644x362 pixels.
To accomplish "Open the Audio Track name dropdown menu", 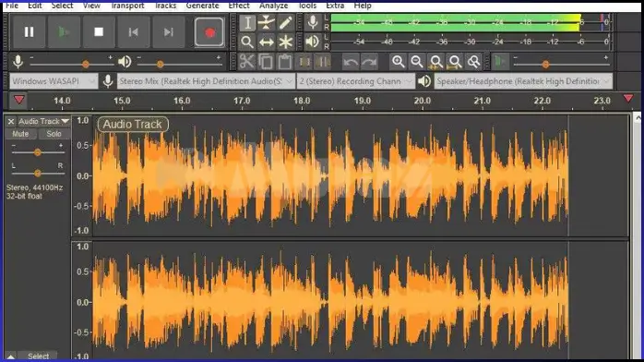I will click(43, 121).
